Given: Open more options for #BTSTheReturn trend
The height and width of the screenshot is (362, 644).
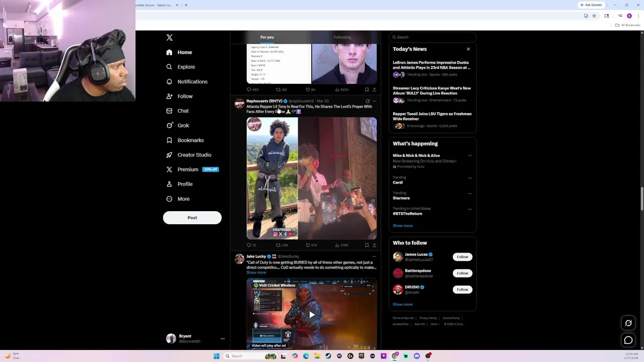Looking at the screenshot, I should pyautogui.click(x=470, y=209).
